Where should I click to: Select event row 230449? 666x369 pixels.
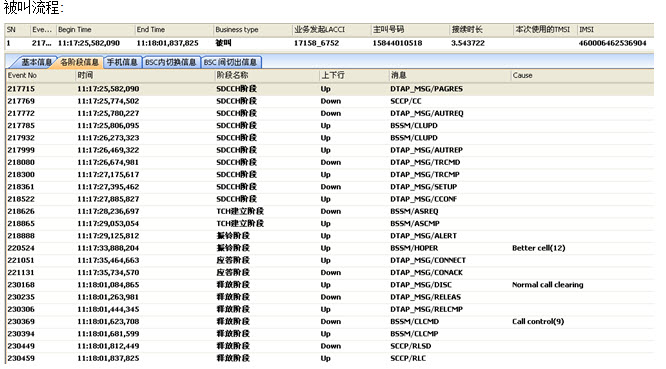[x=330, y=346]
